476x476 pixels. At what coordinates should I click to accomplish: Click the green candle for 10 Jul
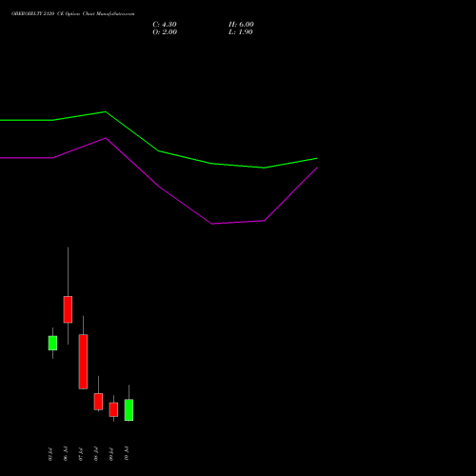click(x=129, y=409)
